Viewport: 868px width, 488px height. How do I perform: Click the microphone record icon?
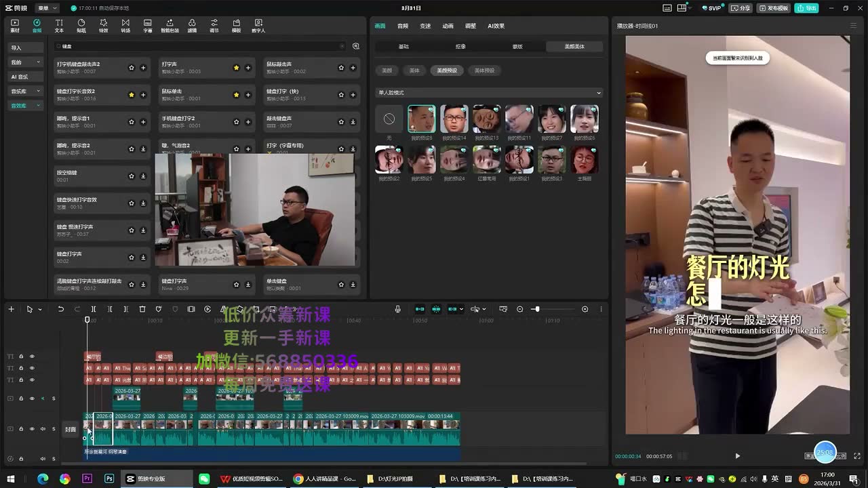tap(398, 309)
